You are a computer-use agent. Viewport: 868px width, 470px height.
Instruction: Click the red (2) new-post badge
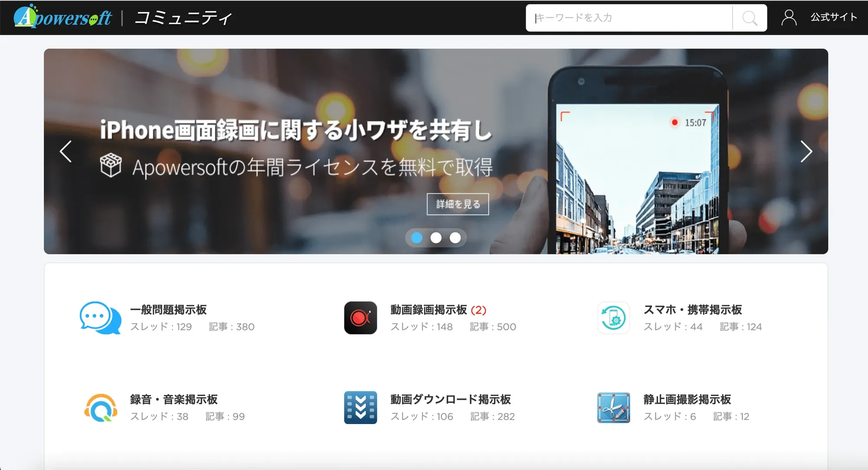(x=479, y=310)
